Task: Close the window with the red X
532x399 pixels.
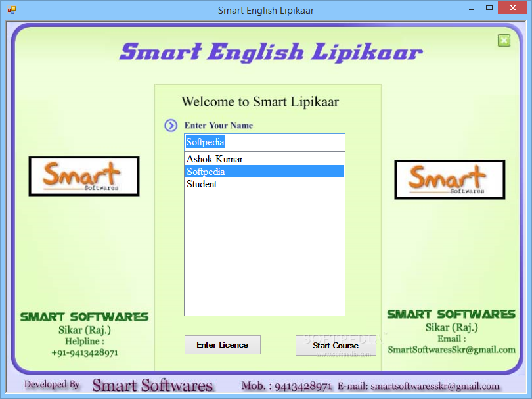Action: [513, 8]
